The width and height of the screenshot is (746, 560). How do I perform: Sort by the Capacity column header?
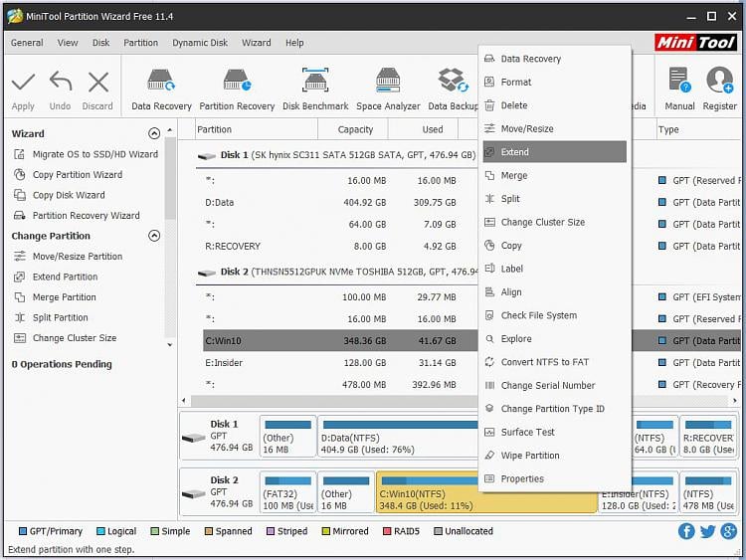point(354,129)
